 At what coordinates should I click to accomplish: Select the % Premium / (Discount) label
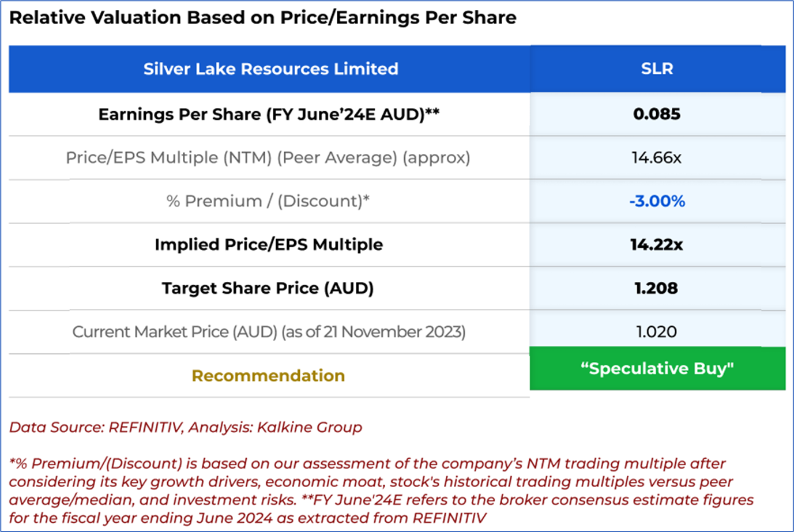point(268,201)
